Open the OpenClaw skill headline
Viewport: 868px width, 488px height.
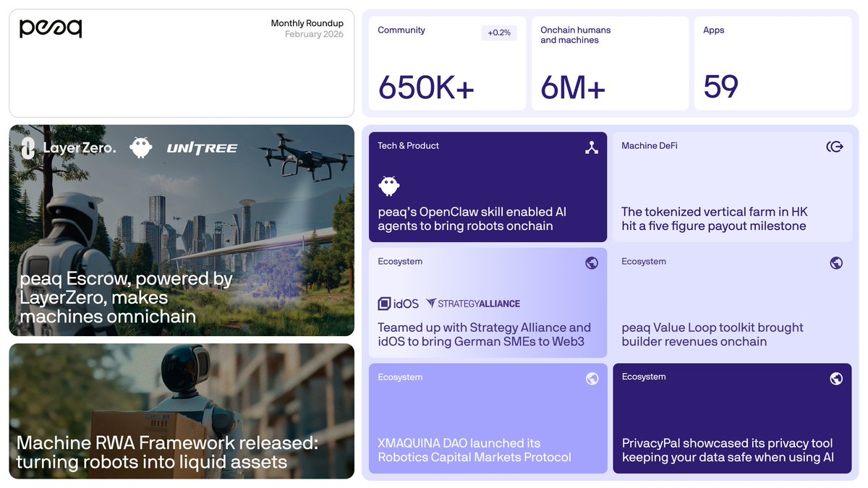(472, 219)
